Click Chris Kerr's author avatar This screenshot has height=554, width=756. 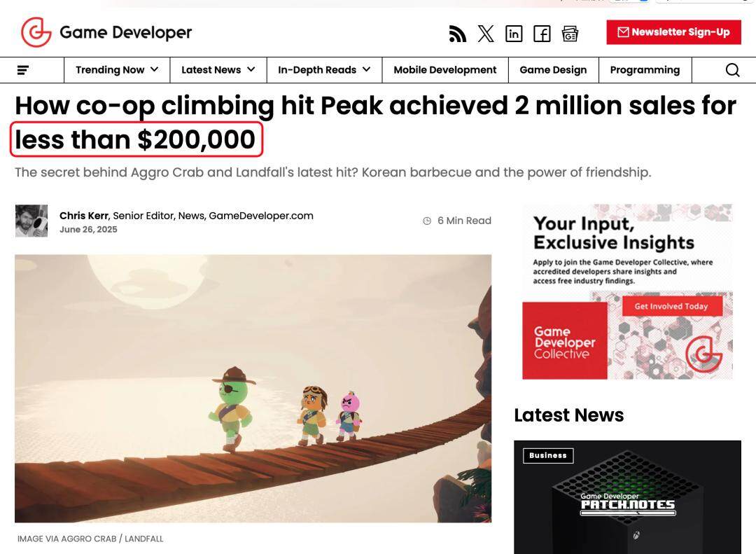31,221
